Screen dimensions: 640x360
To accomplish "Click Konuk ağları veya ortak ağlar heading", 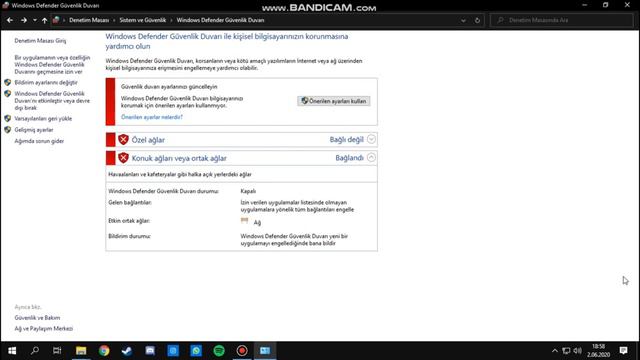I will [179, 158].
